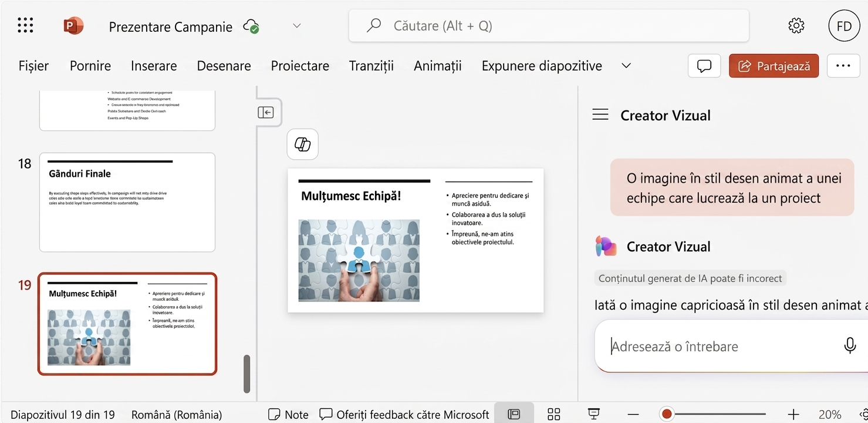This screenshot has width=868, height=423.
Task: Click the PowerPoint logo icon
Action: [73, 26]
